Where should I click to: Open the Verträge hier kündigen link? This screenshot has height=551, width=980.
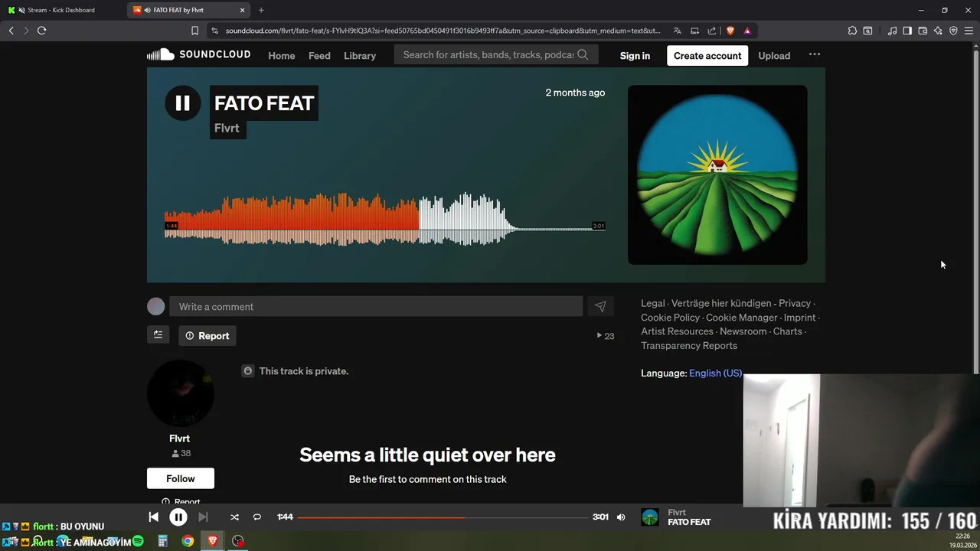721,303
